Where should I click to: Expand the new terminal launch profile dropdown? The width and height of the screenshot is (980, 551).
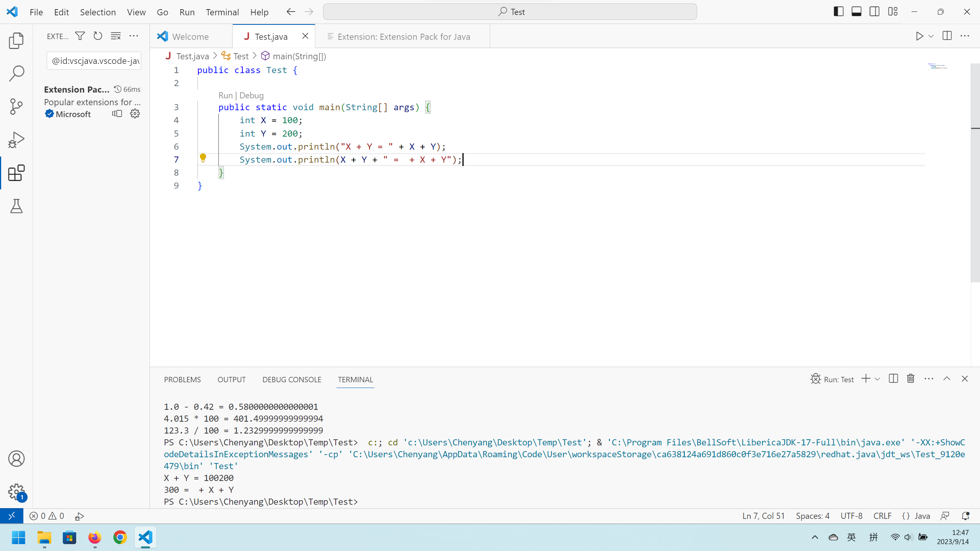click(877, 379)
